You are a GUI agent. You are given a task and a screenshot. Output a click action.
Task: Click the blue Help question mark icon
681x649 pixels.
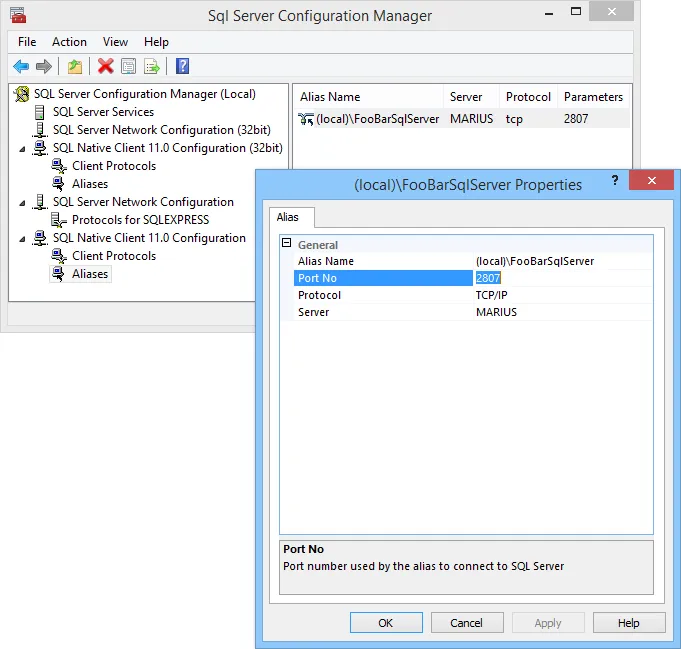point(182,66)
